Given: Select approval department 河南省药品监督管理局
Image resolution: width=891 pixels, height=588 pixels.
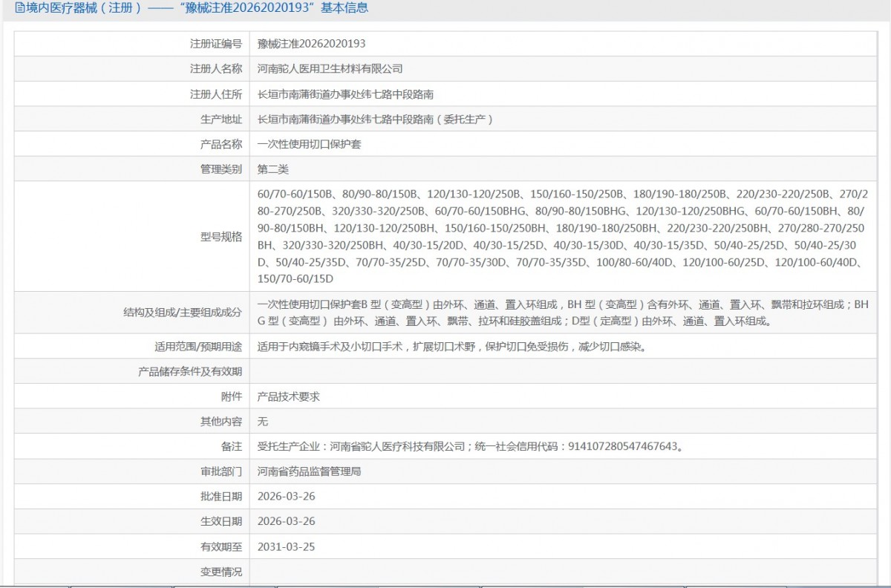Looking at the screenshot, I should (x=309, y=471).
